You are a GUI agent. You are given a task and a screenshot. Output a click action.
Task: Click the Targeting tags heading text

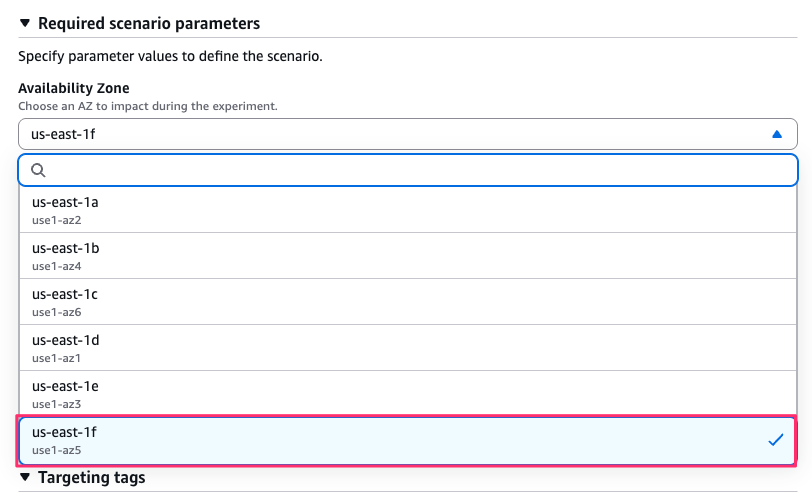91,478
